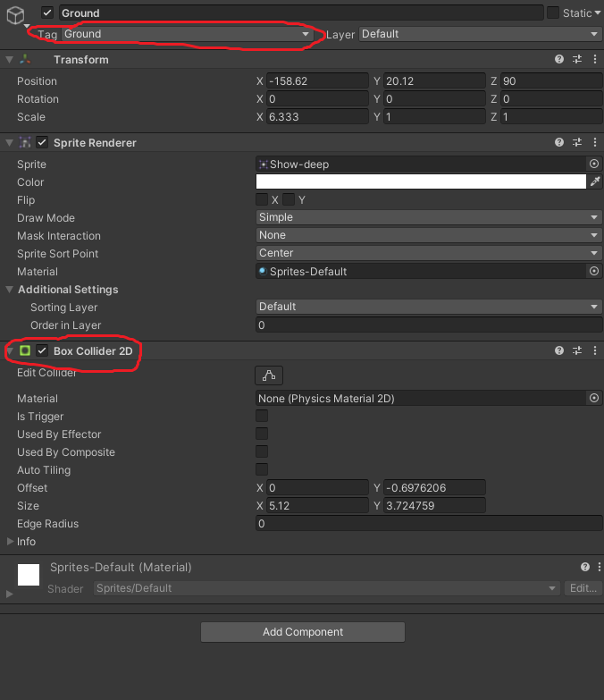The height and width of the screenshot is (700, 604).
Task: Click the green Box Collider 2D icon
Action: 25,350
